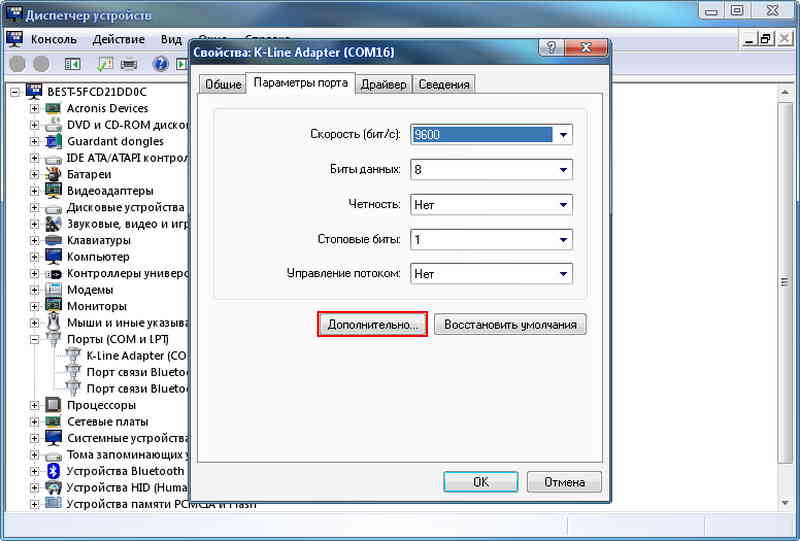800x541 pixels.
Task: Switch to the Драйвер tab
Action: [x=384, y=84]
